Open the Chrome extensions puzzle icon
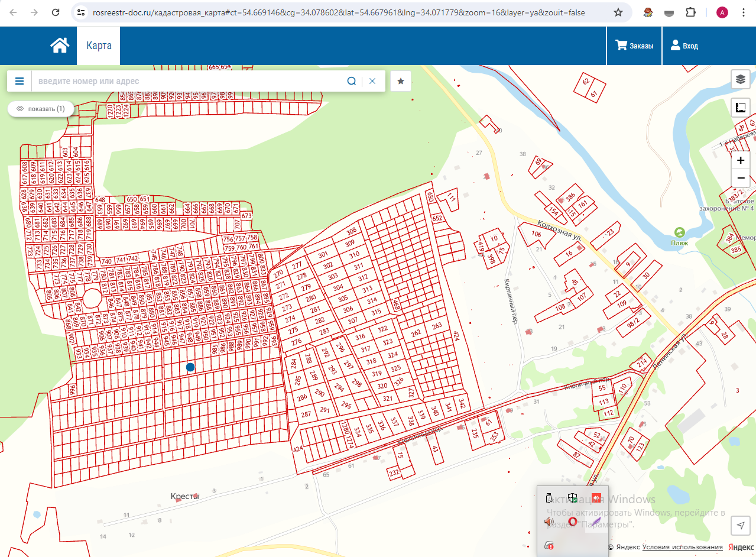Image resolution: width=756 pixels, height=557 pixels. (x=691, y=12)
